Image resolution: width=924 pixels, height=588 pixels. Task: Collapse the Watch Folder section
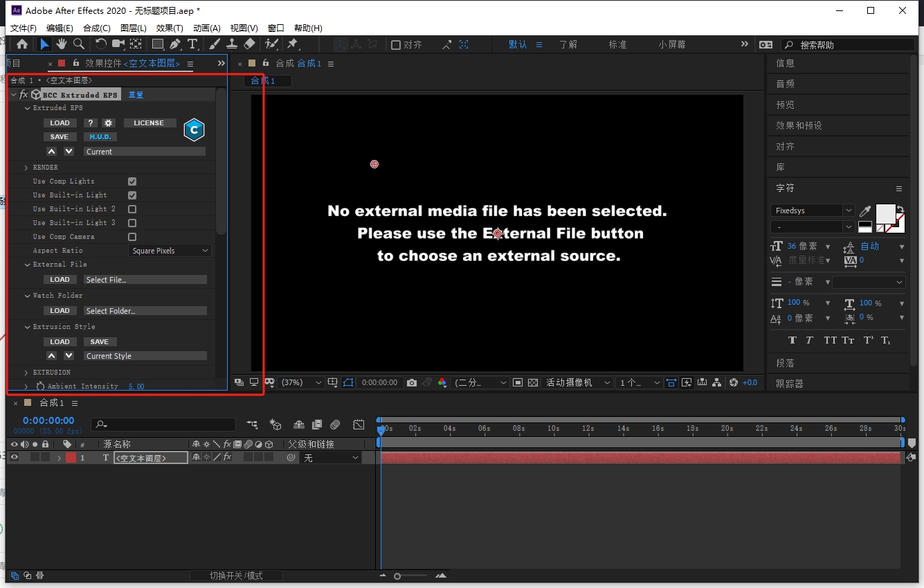click(x=27, y=296)
